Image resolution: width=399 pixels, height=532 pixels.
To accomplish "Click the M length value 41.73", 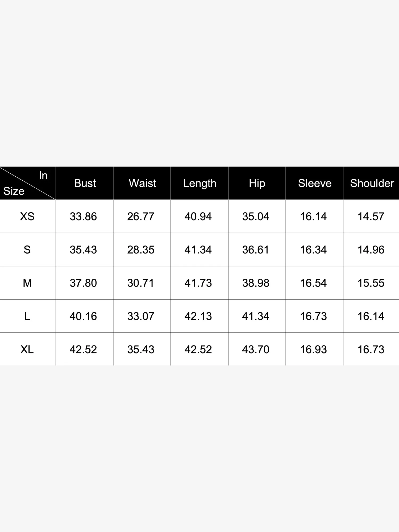I will click(198, 283).
